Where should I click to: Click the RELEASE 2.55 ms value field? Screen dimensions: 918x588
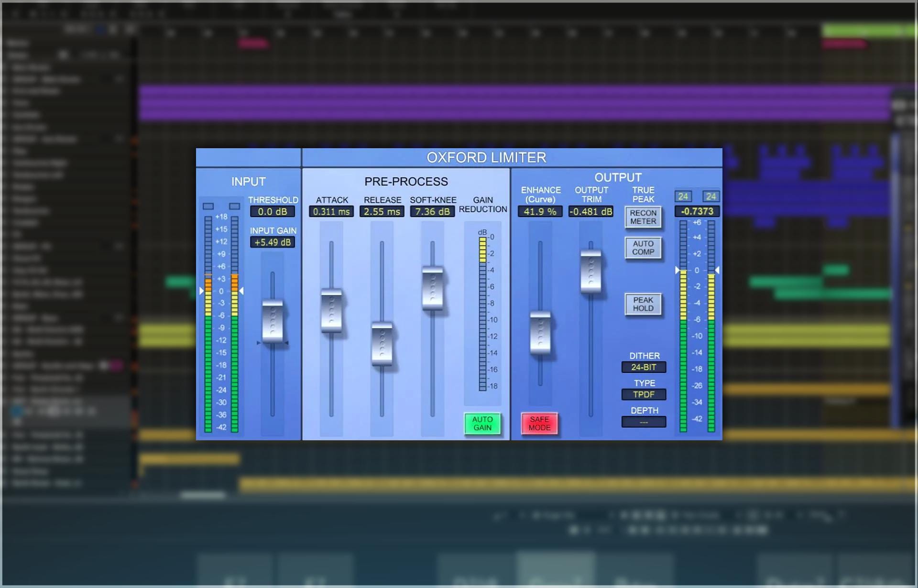click(x=382, y=211)
